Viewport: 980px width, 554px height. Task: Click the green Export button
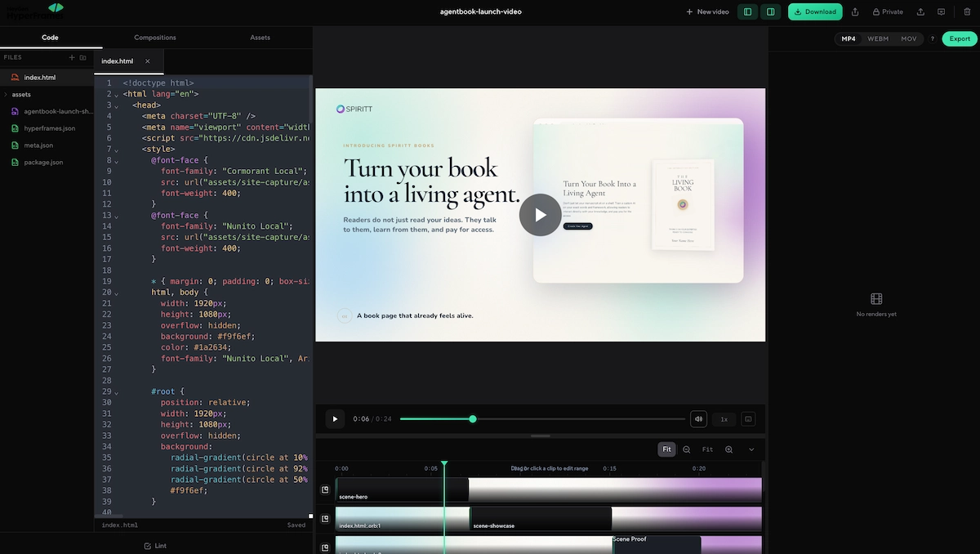coord(960,38)
